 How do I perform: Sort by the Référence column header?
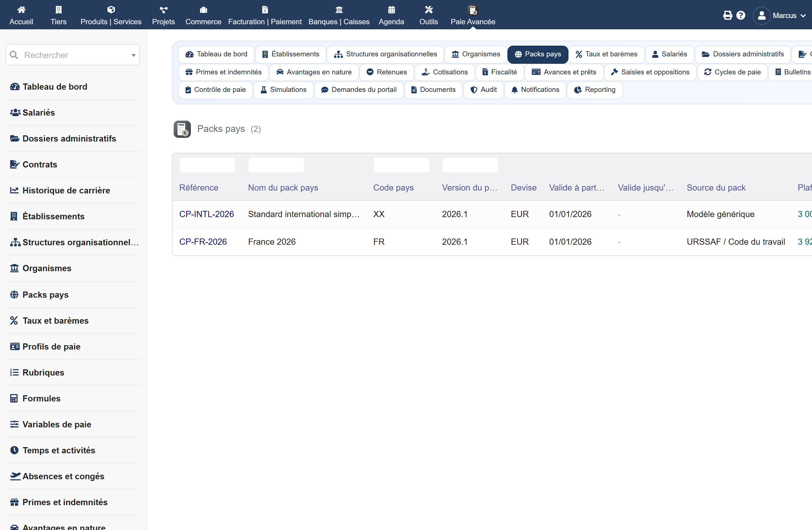(198, 187)
